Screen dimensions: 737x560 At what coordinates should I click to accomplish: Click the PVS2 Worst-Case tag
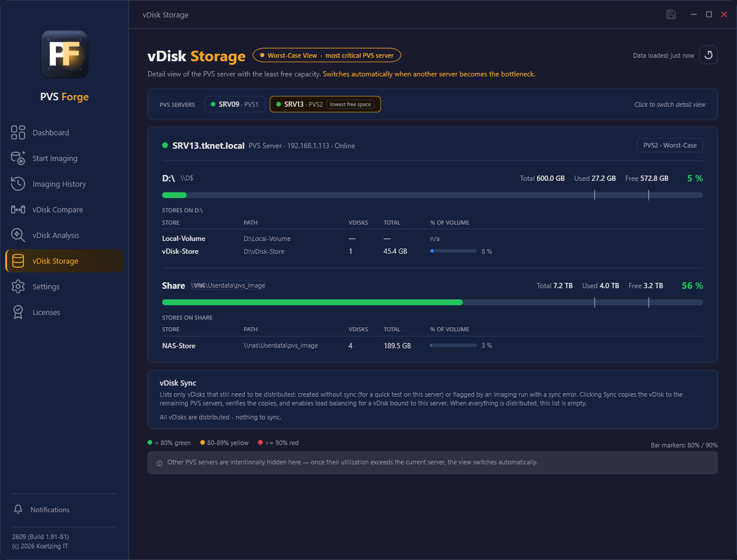click(x=670, y=145)
